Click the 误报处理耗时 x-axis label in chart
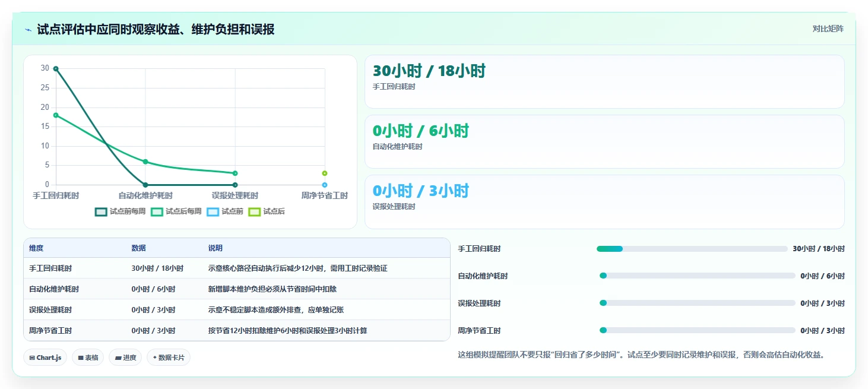Screen dimensions: 868x389 click(x=235, y=195)
